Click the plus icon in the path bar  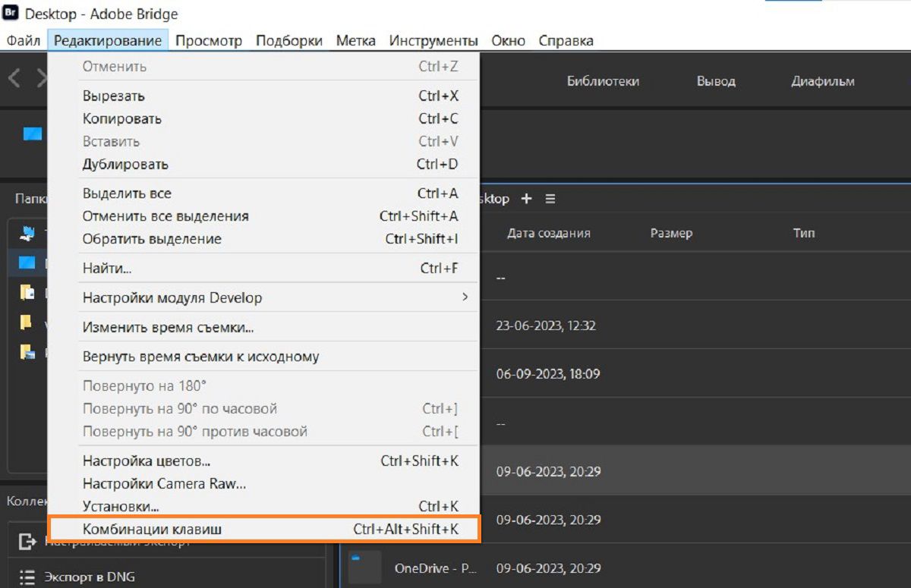click(x=526, y=198)
